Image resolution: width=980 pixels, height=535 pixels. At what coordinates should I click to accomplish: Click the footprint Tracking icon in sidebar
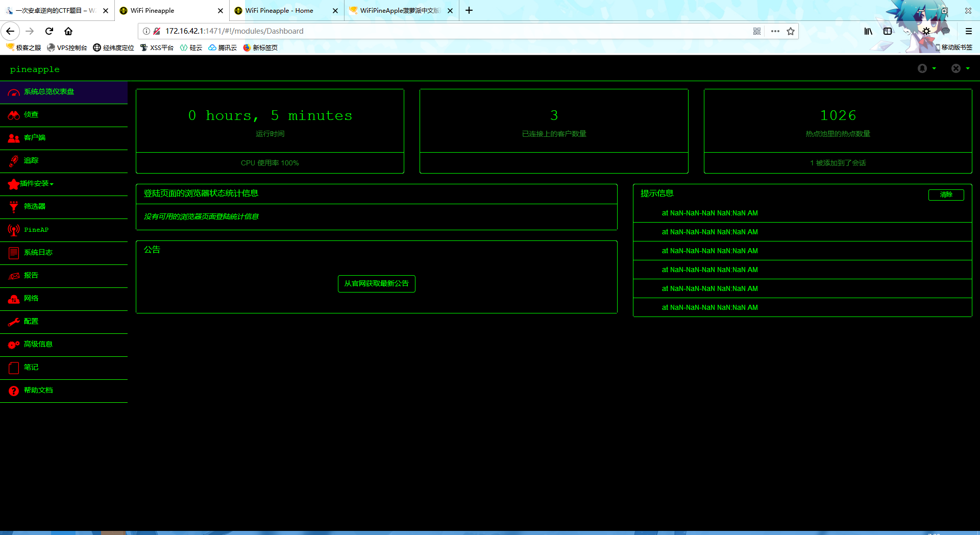tap(14, 161)
